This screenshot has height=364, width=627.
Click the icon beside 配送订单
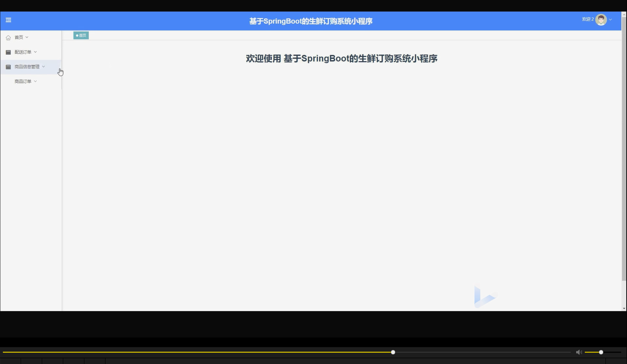pyautogui.click(x=8, y=52)
